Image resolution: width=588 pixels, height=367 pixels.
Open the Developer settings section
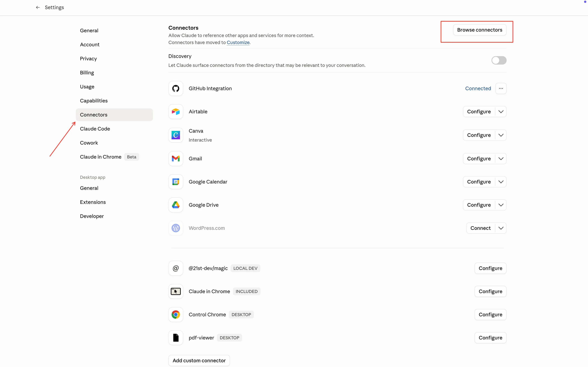[x=114, y=216]
